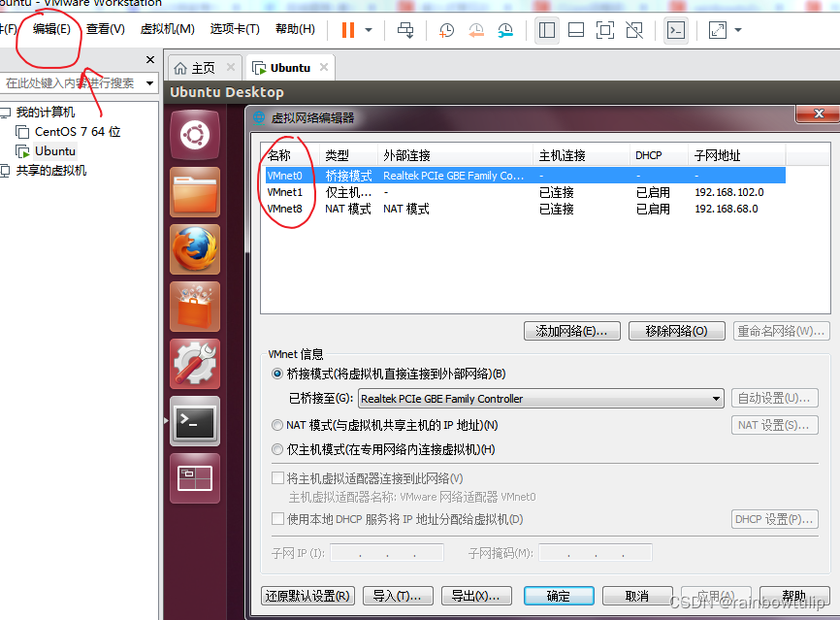
Task: Switch to Unity mode icon
Action: (634, 30)
